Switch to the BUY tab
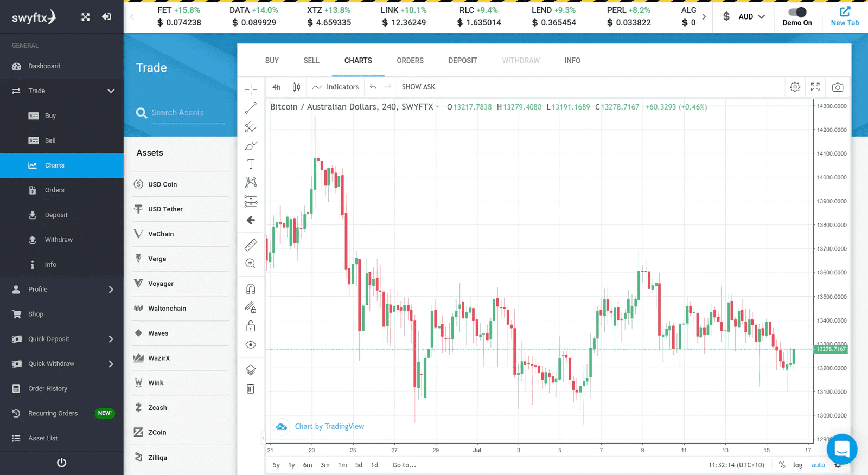 [272, 61]
